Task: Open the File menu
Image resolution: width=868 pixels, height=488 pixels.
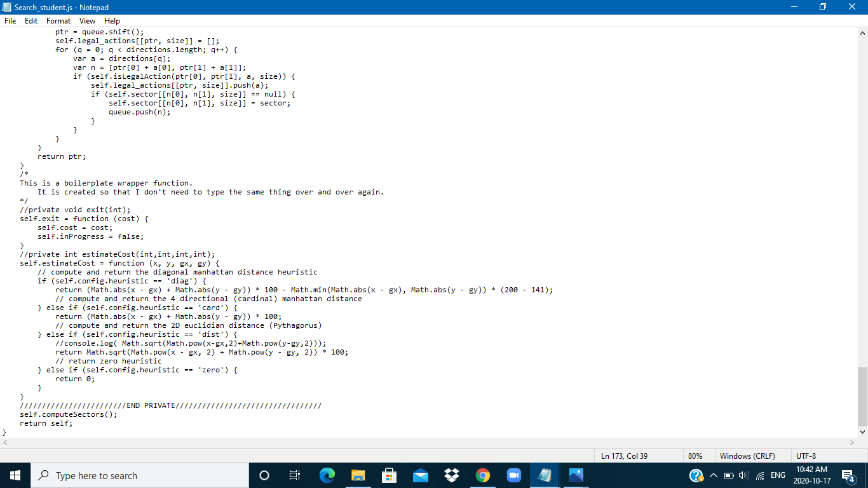Action: [10, 21]
